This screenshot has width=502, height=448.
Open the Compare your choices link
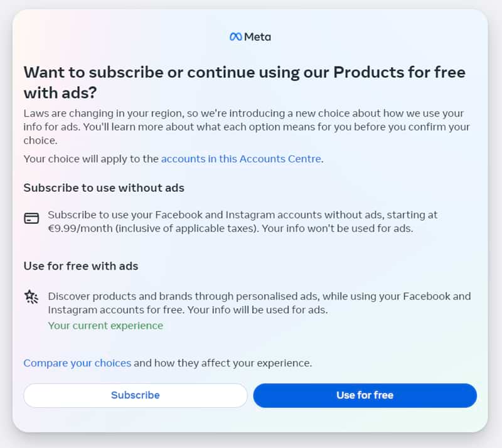coord(77,363)
